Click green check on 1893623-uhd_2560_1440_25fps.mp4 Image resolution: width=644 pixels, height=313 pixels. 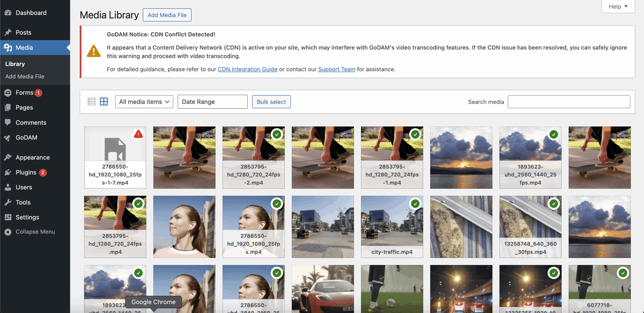[x=553, y=134]
